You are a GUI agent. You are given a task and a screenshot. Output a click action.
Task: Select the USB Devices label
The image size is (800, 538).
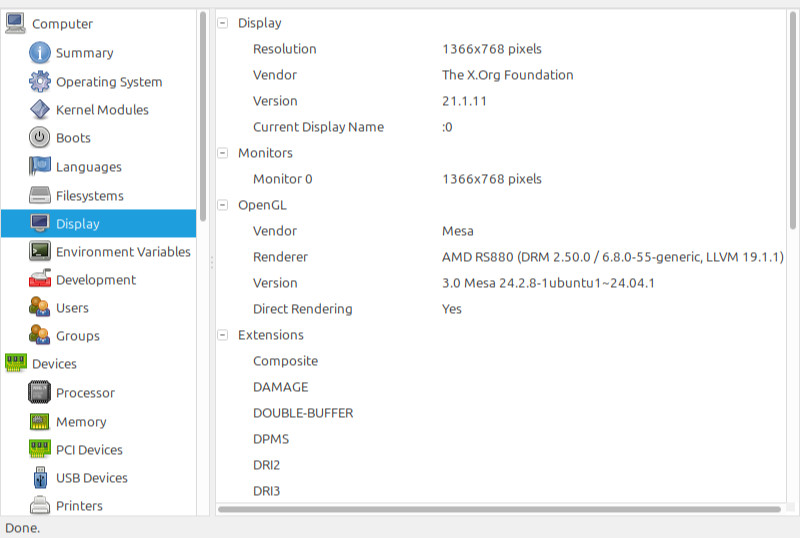tap(92, 478)
